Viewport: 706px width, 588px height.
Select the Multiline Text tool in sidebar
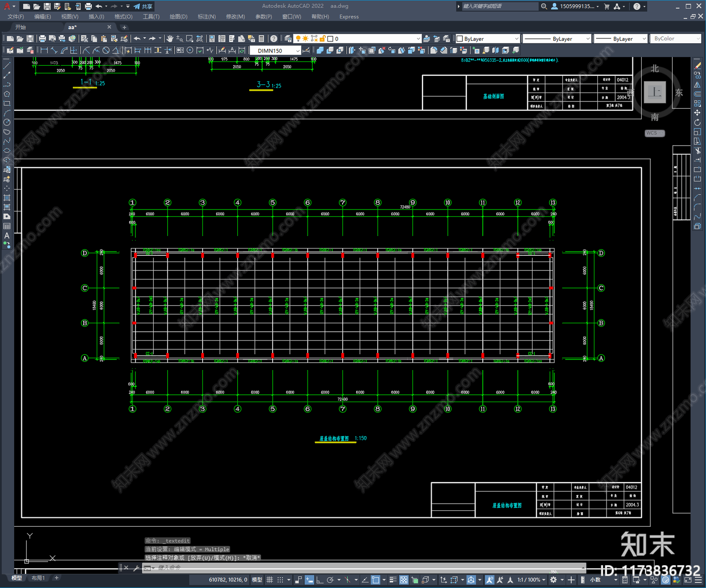[7, 236]
